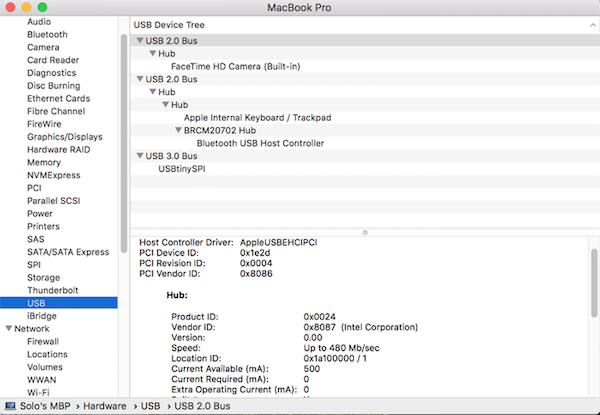The image size is (600, 415).
Task: Select Fibre Channel in the sidebar
Action: tap(56, 111)
